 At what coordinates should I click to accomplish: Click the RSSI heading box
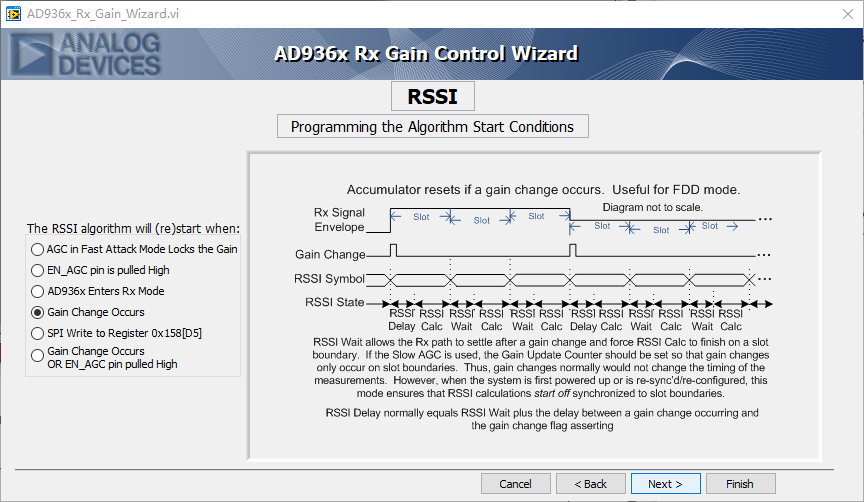[433, 96]
